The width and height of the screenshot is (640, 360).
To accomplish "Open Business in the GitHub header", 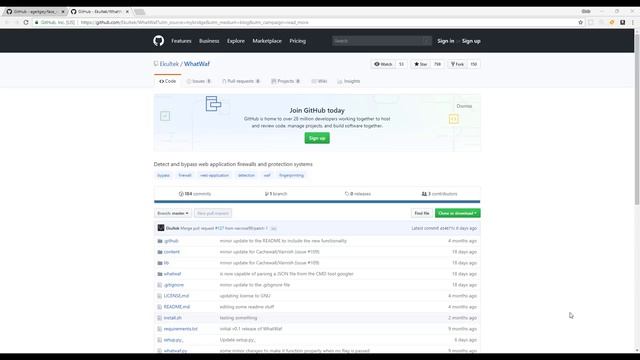I will (209, 41).
